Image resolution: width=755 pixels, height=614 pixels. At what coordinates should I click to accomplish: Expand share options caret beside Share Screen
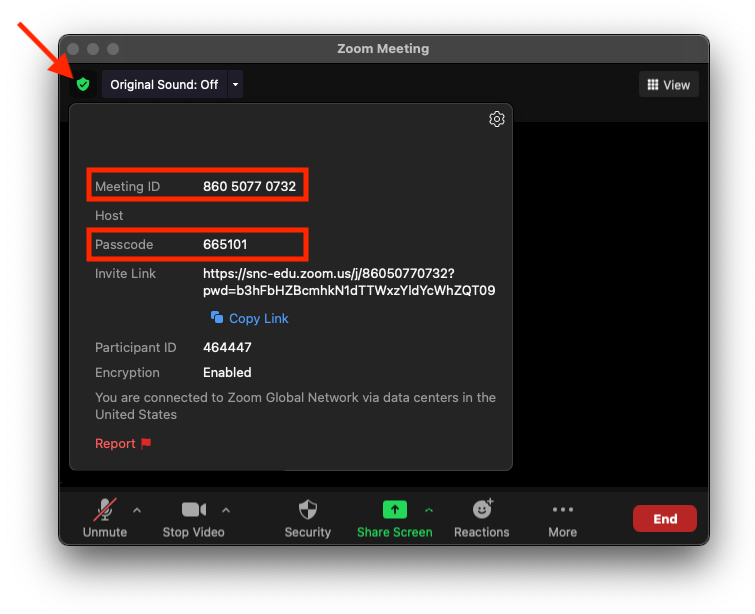click(429, 510)
